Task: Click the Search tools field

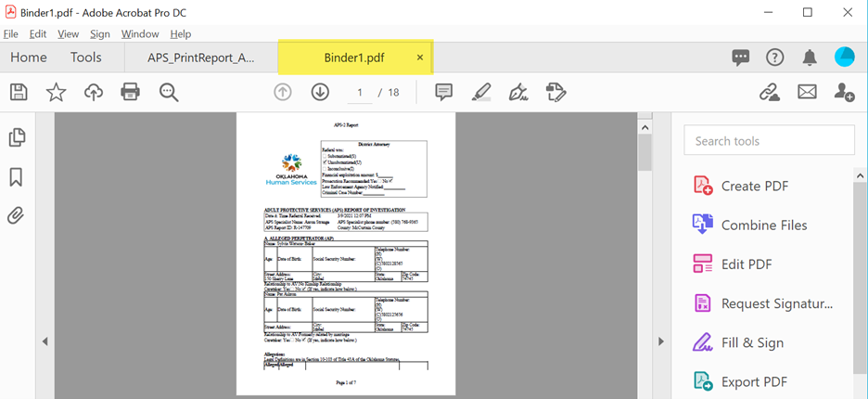Action: 769,141
